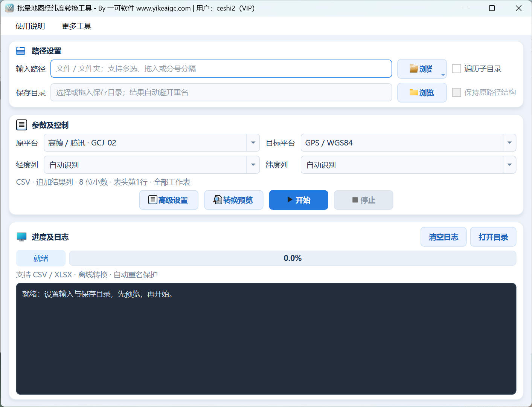Click the 进度及日志 monitor icon
Screen dimensions: 532x407
coord(21,237)
